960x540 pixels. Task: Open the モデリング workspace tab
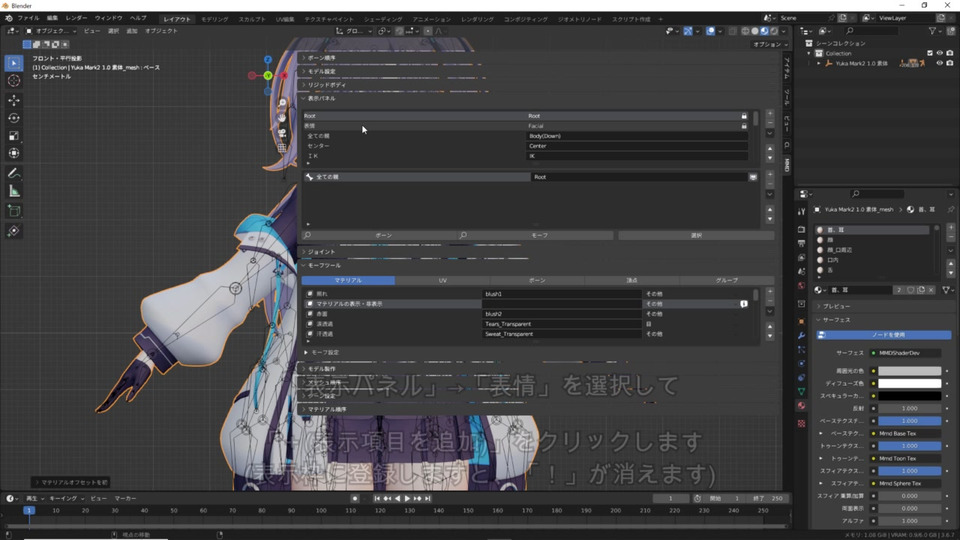(x=214, y=19)
